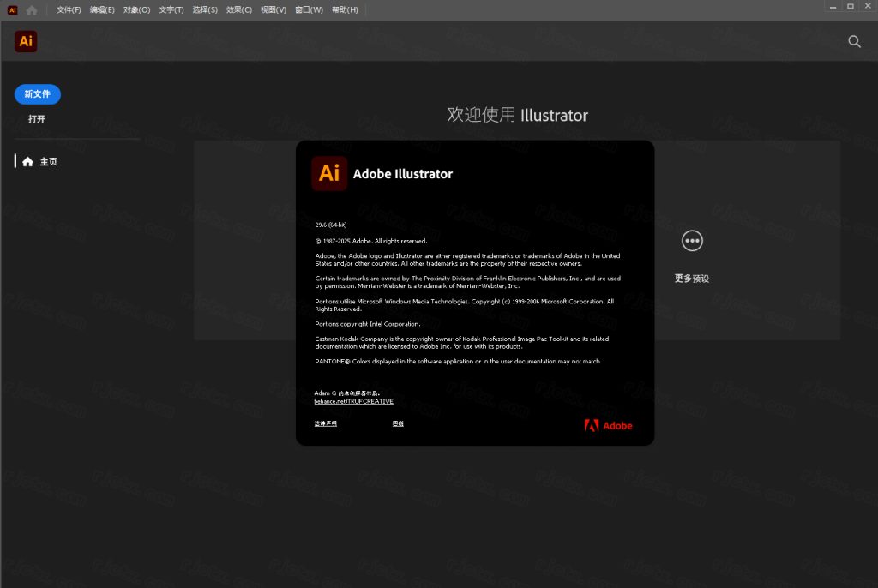Close the Illustrator window
The image size is (878, 588).
point(868,7)
